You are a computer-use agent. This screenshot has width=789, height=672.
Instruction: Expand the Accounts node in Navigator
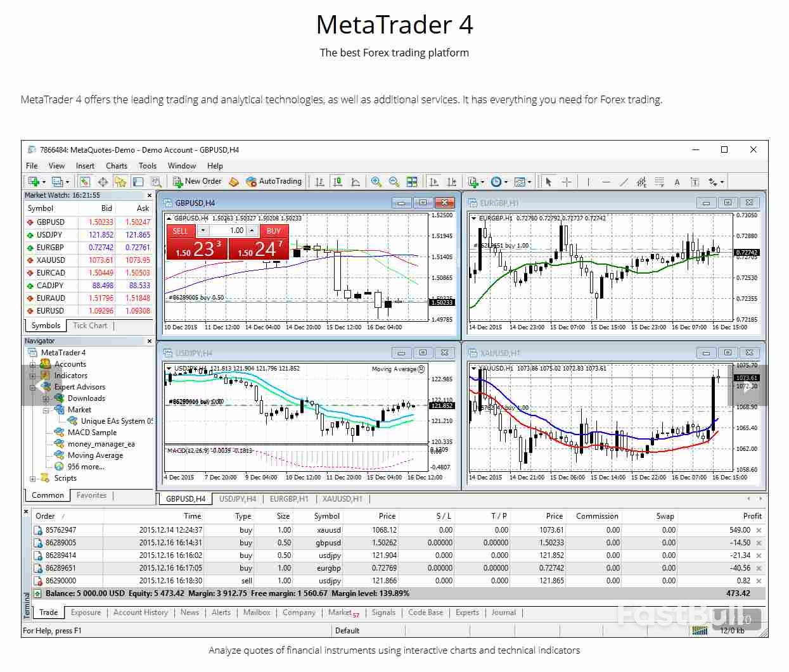tap(32, 364)
